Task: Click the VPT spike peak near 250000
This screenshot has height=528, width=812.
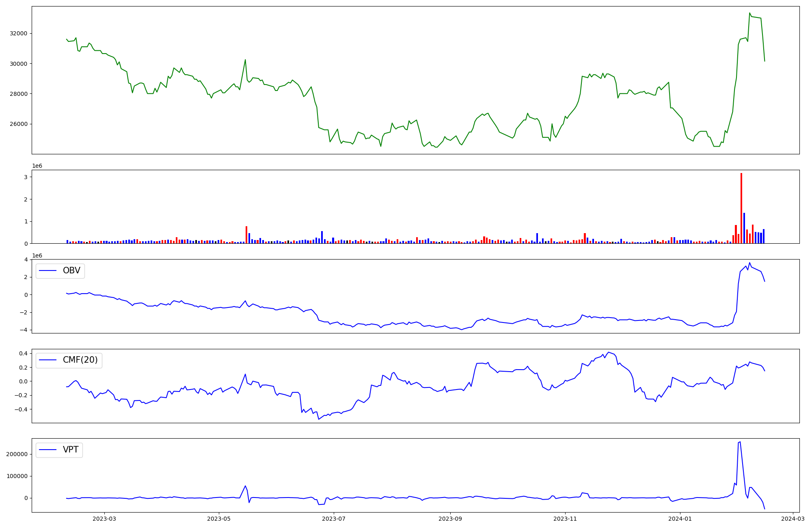Action: click(x=740, y=442)
